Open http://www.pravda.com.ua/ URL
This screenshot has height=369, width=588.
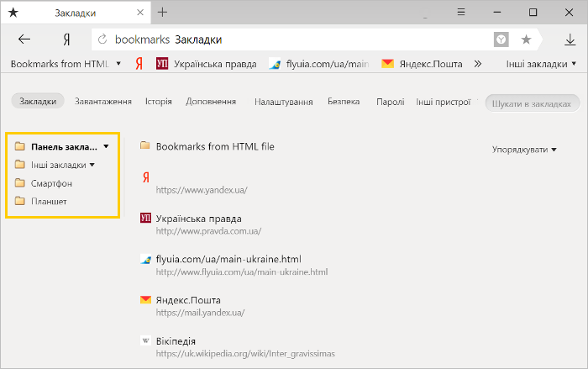[208, 231]
